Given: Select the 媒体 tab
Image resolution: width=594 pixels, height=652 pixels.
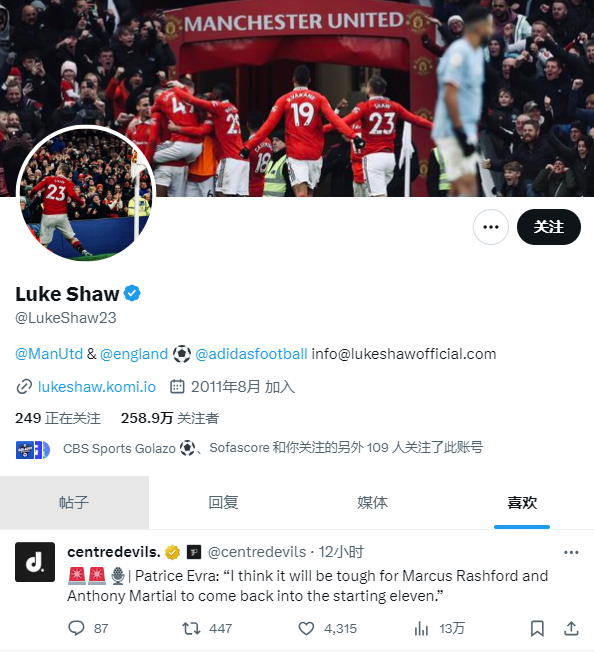Looking at the screenshot, I should pos(372,502).
